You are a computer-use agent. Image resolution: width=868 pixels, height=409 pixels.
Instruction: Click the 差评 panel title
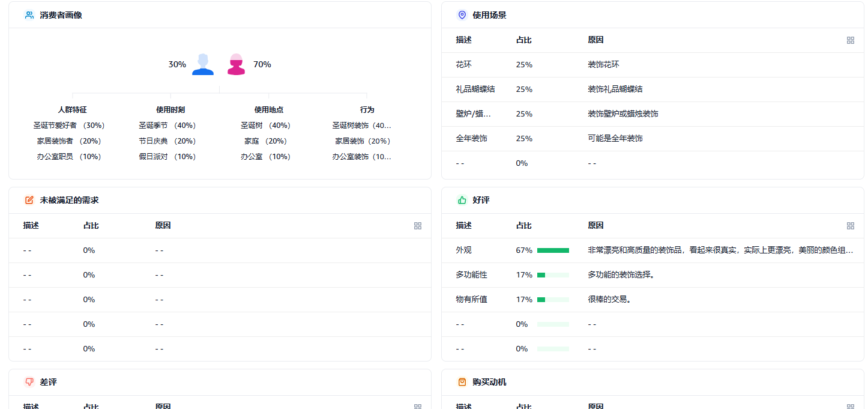click(48, 382)
